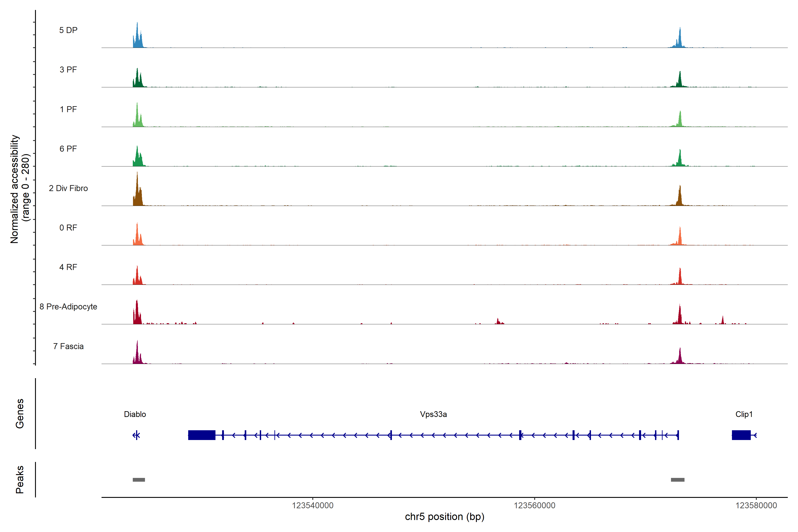Click the 7 Fascia track label
Viewport: 798px width, 532px height.
68,346
